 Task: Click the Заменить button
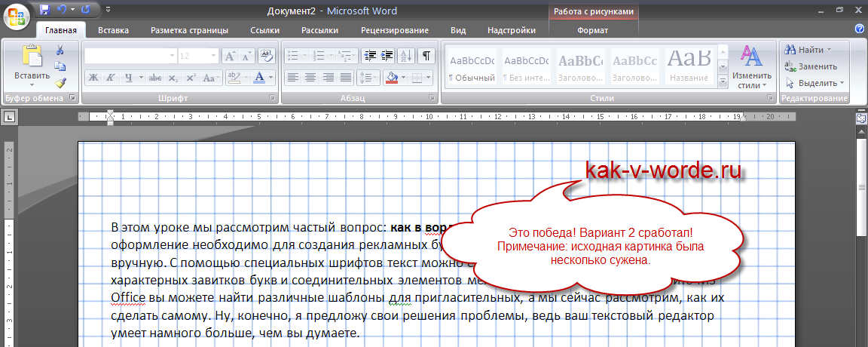pos(811,66)
